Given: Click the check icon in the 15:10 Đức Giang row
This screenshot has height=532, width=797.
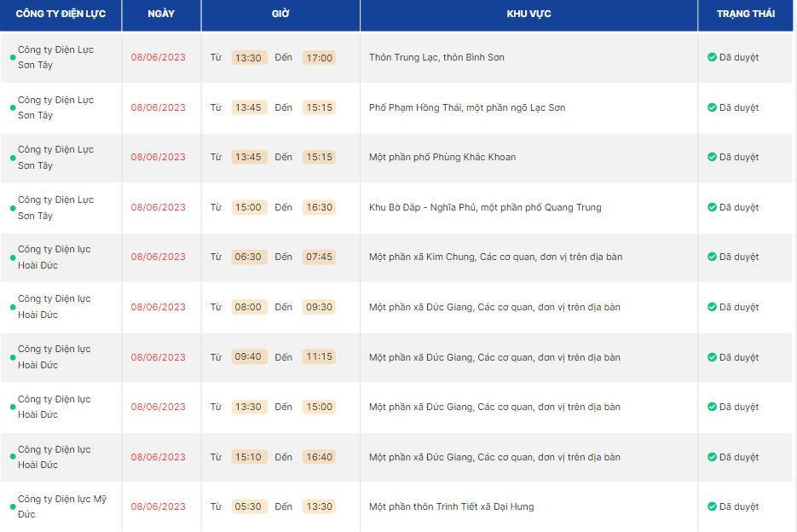Looking at the screenshot, I should click(712, 457).
